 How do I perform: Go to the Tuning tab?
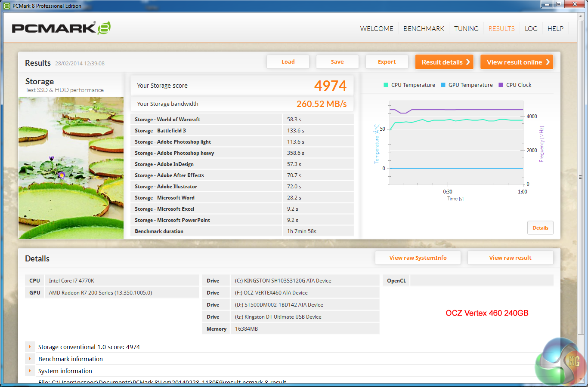[466, 29]
